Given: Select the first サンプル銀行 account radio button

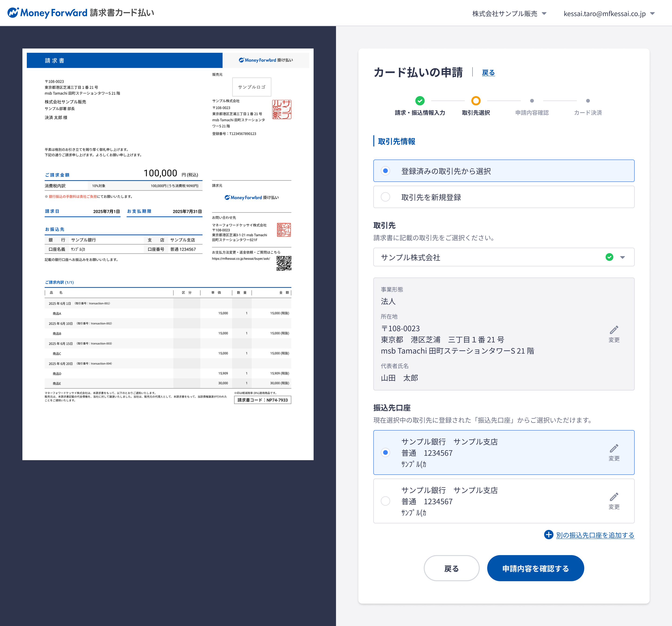Looking at the screenshot, I should (x=385, y=452).
